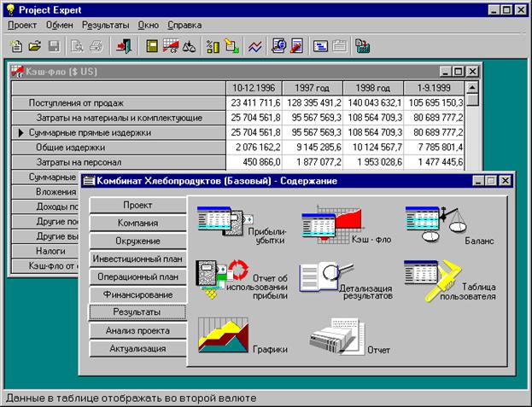Viewport: 532px width, 407px height.
Task: Open the Справка menu
Action: [x=184, y=26]
